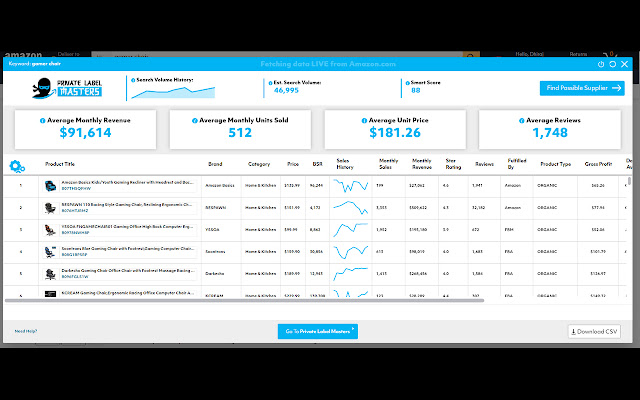Screen dimensions: 640x400
Task: Sort table by Category column header
Action: point(259,164)
